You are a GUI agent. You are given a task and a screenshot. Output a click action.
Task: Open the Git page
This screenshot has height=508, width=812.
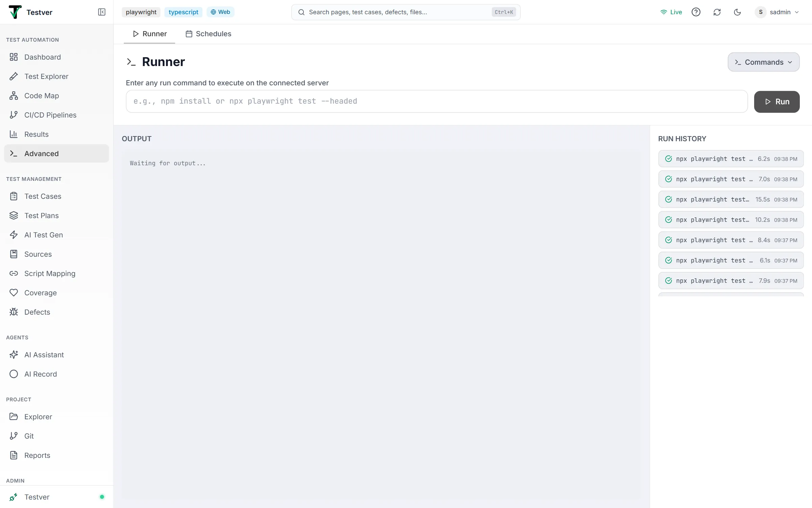click(x=57, y=436)
